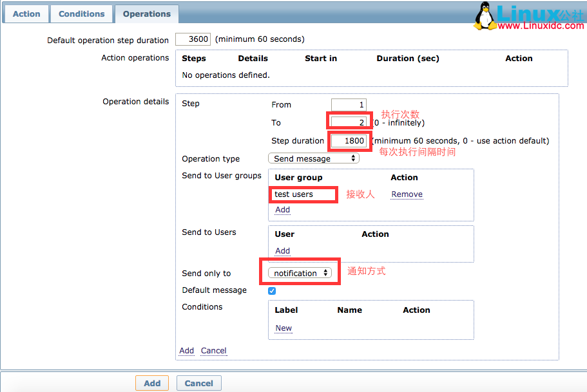Click the Step To input field
The image size is (587, 392).
coord(349,122)
